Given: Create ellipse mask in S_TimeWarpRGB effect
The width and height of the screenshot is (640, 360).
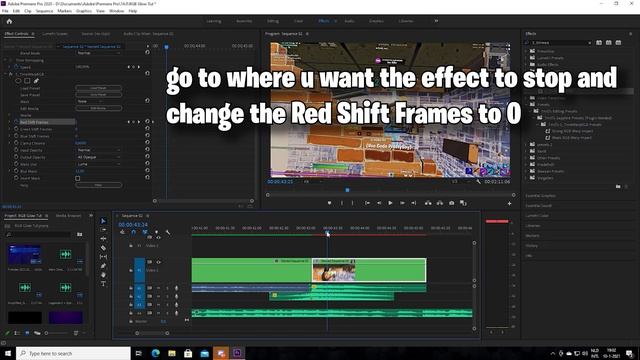Looking at the screenshot, I should (18, 81).
